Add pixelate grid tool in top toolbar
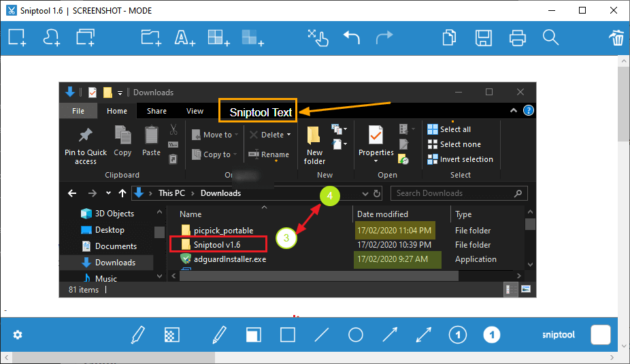The width and height of the screenshot is (630, 364). click(219, 38)
